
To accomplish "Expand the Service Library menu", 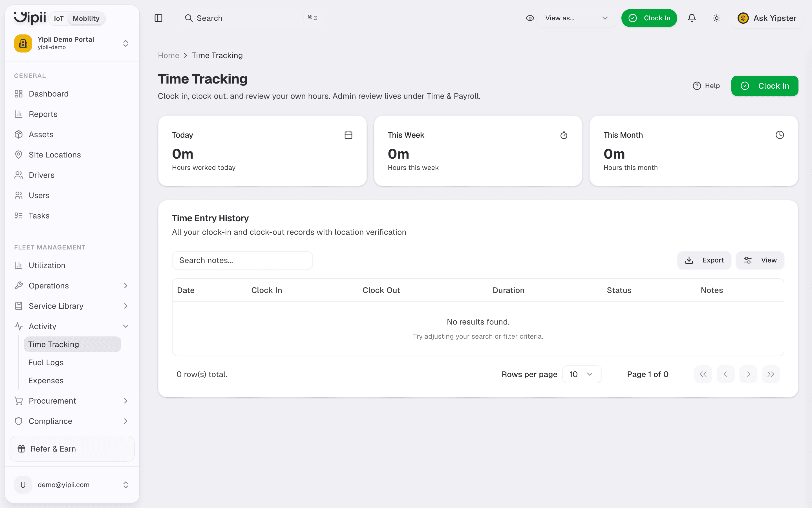I will click(126, 306).
